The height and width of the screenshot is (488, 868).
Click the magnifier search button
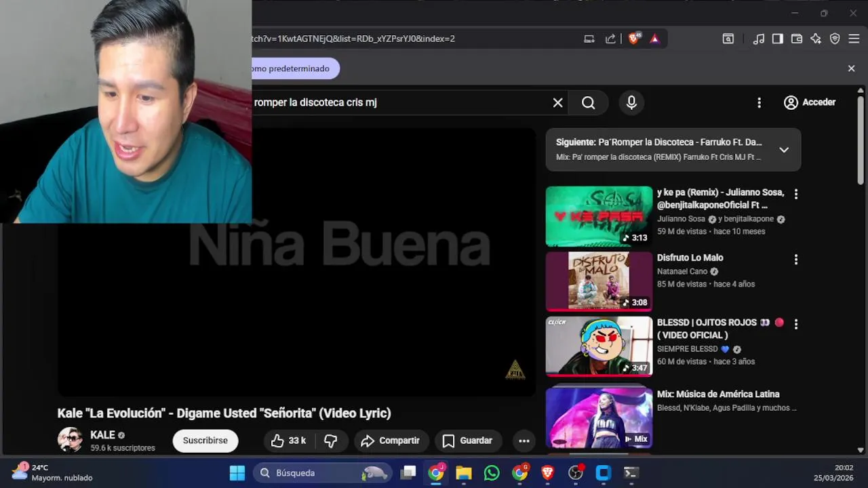(589, 102)
